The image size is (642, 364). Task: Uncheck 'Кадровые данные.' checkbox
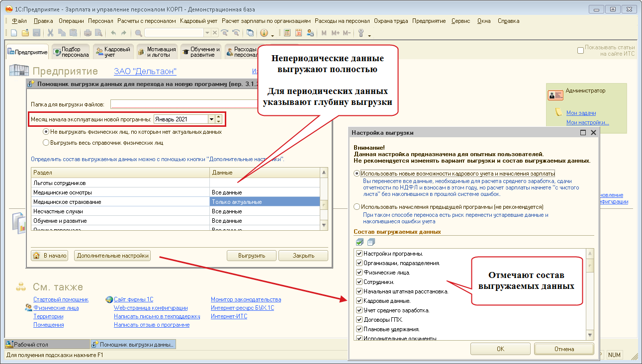[360, 301]
